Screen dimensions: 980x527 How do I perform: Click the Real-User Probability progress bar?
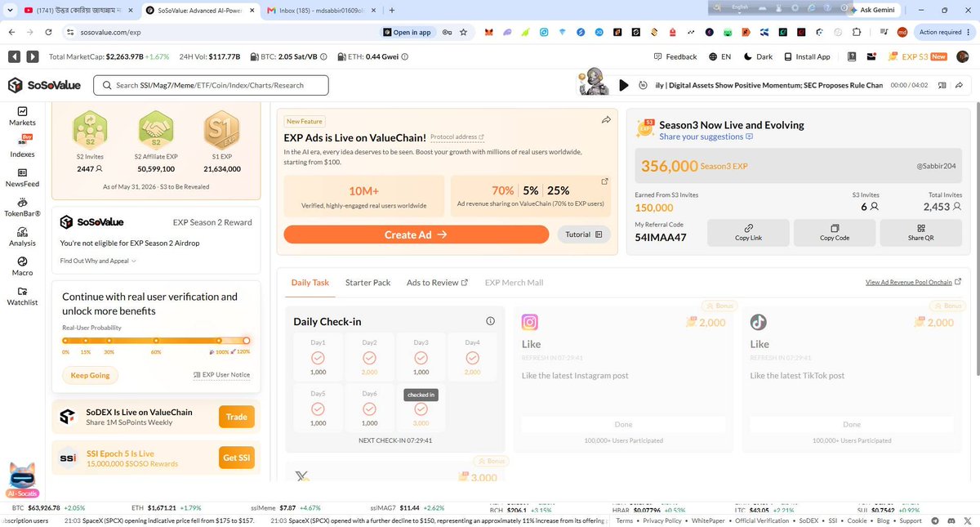[155, 341]
